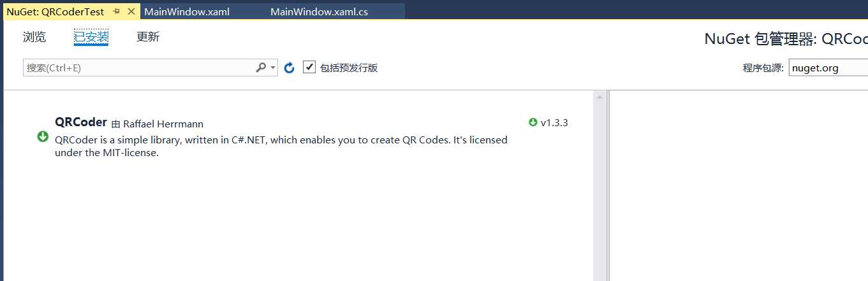Open the search box dropdown arrow
868x281 pixels.
[x=273, y=68]
